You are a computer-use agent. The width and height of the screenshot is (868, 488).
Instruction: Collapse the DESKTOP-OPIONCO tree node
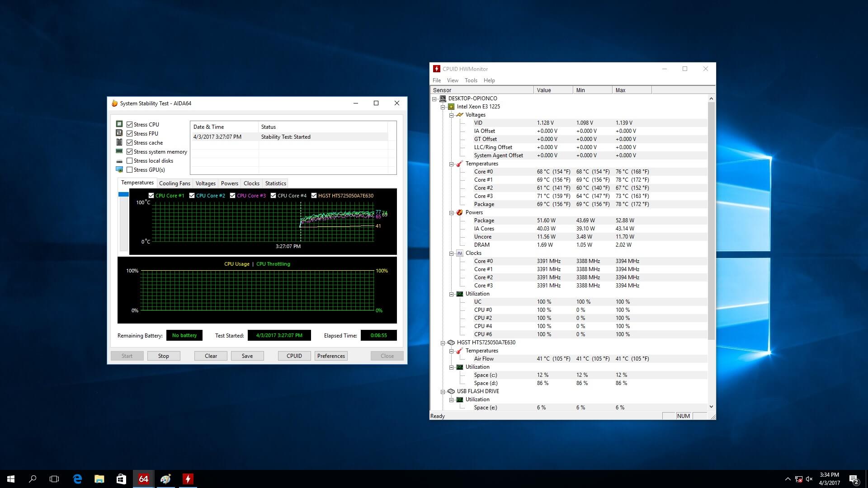pos(434,99)
